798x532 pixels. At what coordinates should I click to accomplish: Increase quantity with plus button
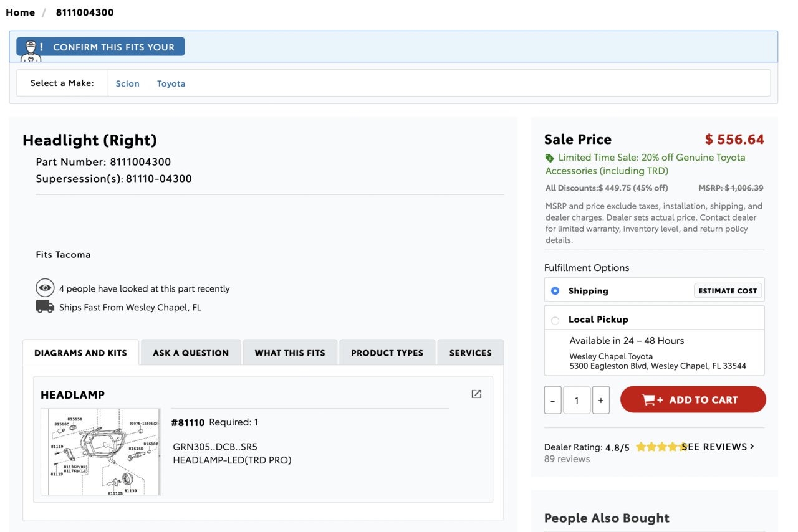[600, 400]
